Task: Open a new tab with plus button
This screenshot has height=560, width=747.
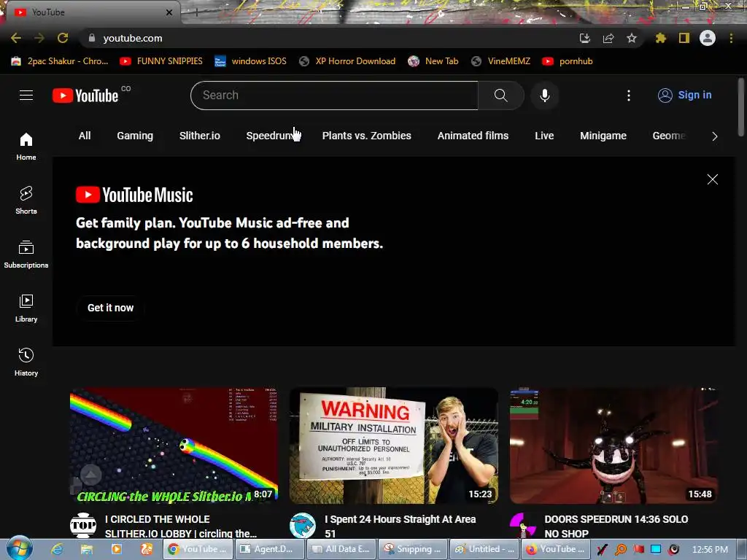Action: click(196, 13)
